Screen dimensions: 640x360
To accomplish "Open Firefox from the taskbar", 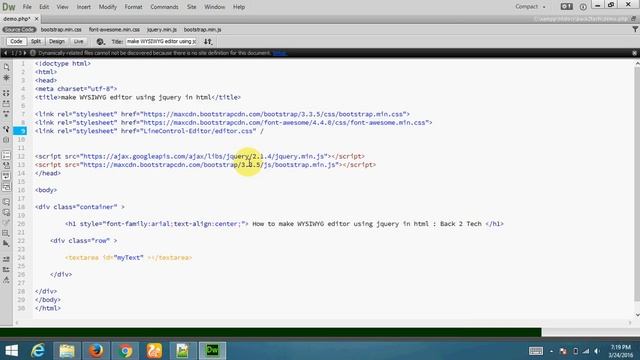I will (96, 351).
